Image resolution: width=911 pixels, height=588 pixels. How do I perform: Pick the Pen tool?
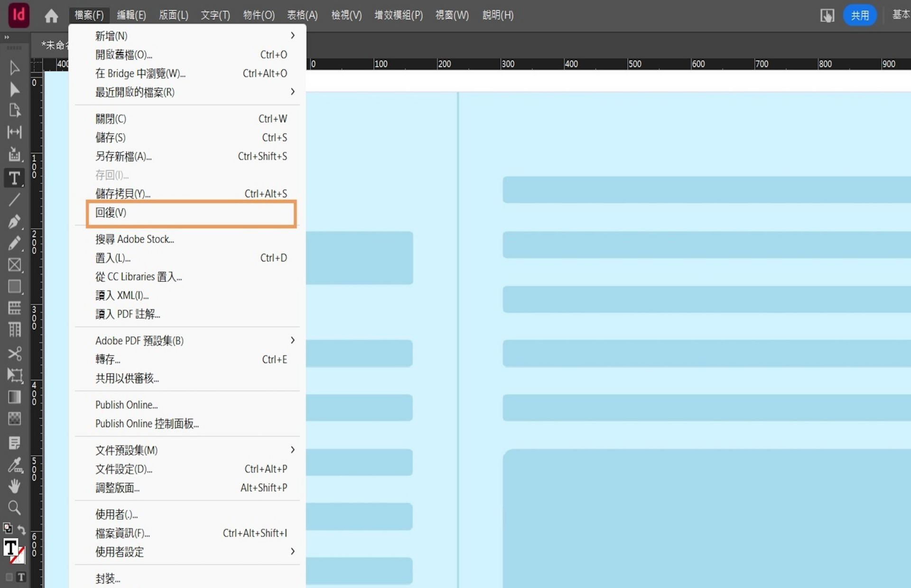[x=14, y=221]
